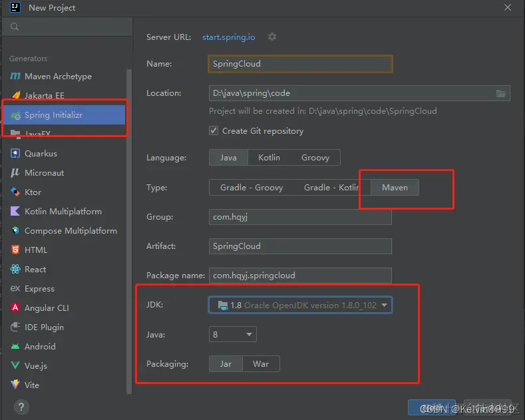Browse for location folder icon
The height and width of the screenshot is (420, 525).
(x=501, y=93)
